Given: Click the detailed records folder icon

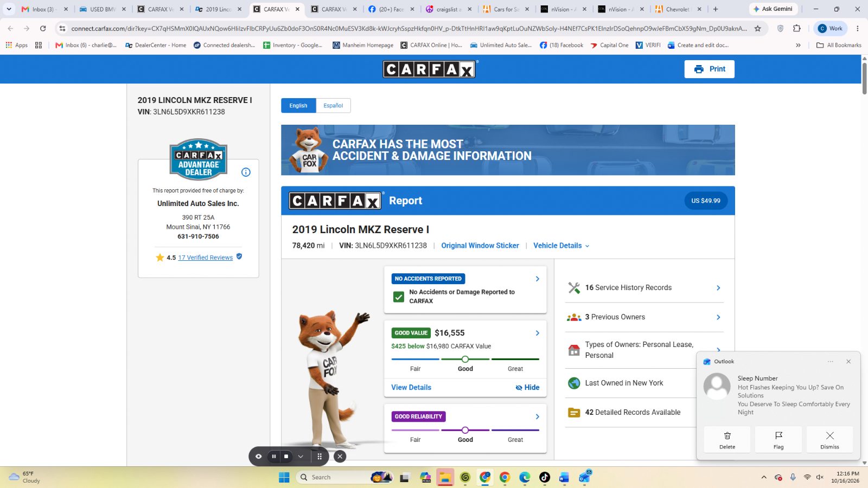Looking at the screenshot, I should pyautogui.click(x=574, y=413).
